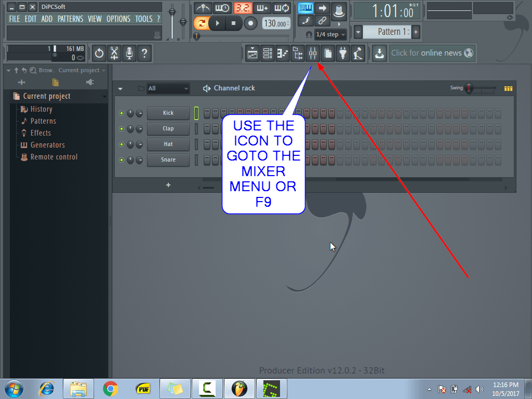Switch pattern/song mode toggle button

coord(201,23)
